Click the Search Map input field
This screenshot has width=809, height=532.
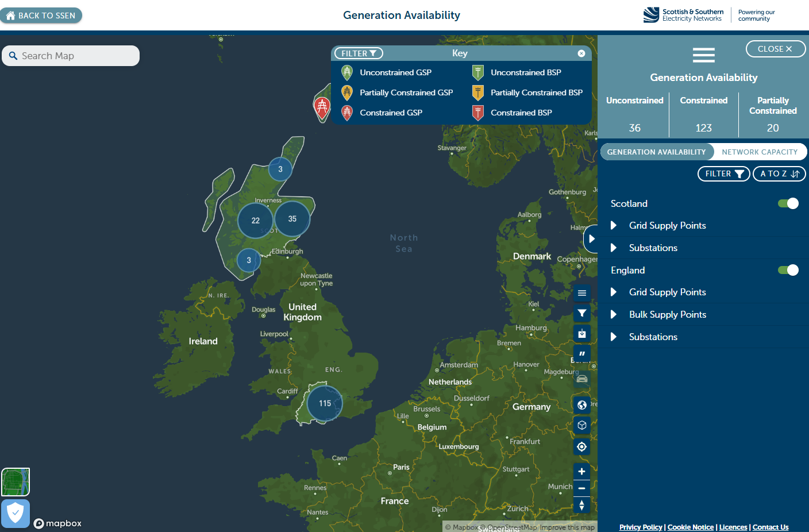point(75,56)
